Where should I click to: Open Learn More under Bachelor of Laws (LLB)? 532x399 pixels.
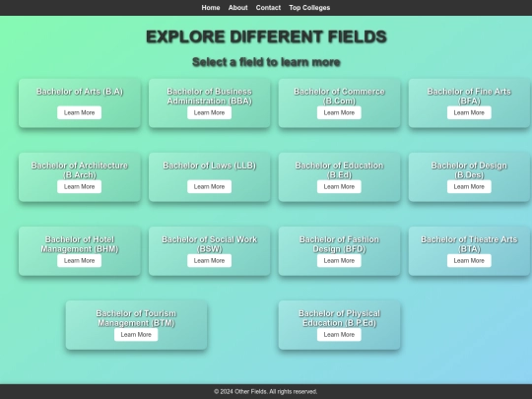coord(209,186)
